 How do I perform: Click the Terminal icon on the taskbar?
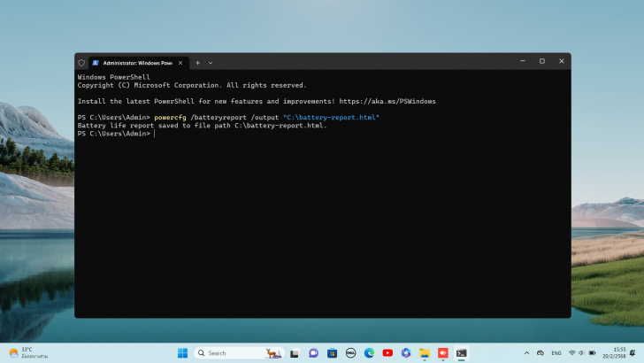(461, 352)
